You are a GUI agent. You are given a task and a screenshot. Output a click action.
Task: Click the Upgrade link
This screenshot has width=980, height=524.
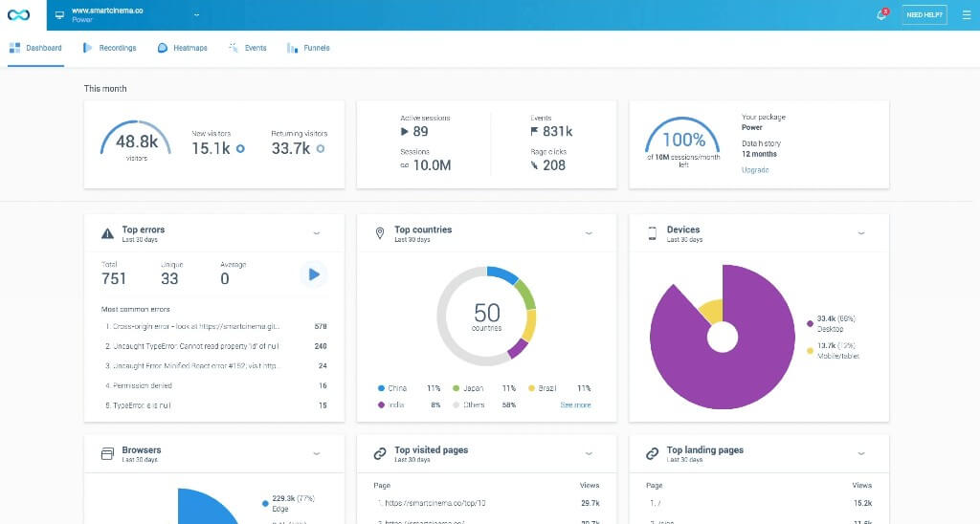[755, 170]
